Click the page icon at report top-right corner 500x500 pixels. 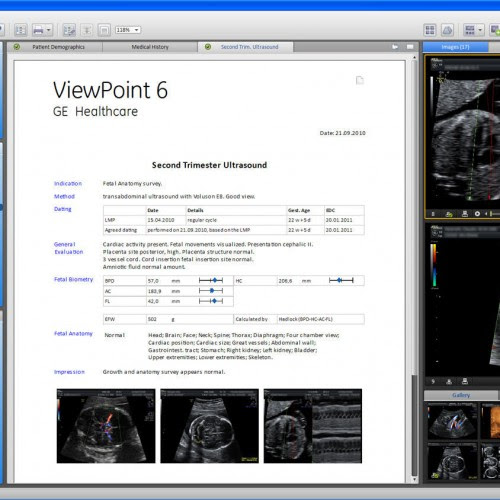(x=360, y=80)
